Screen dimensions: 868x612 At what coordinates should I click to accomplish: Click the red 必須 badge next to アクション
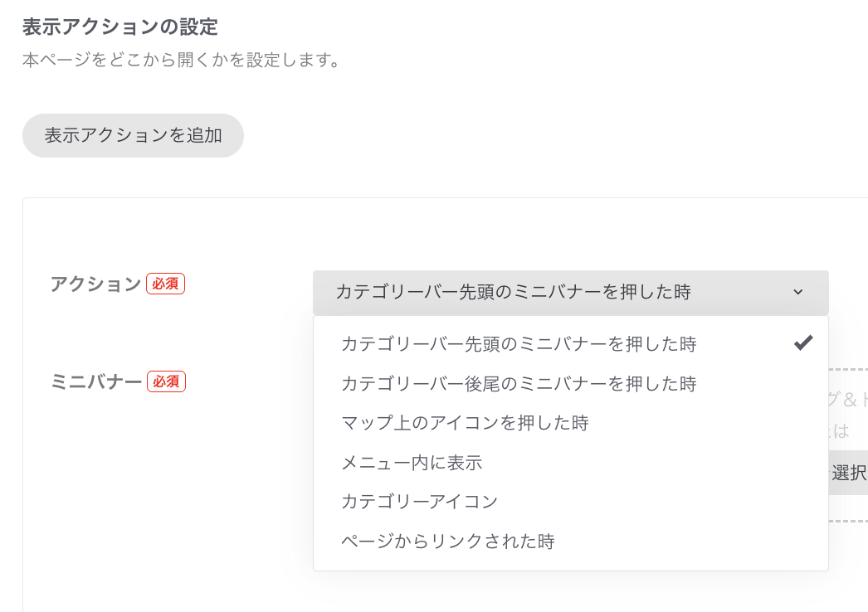(x=165, y=284)
